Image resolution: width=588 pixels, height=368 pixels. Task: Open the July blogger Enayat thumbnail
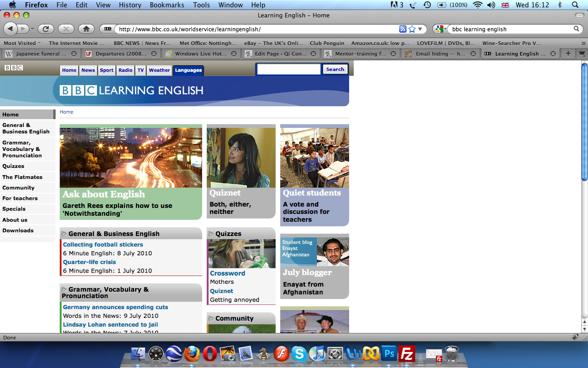315,252
